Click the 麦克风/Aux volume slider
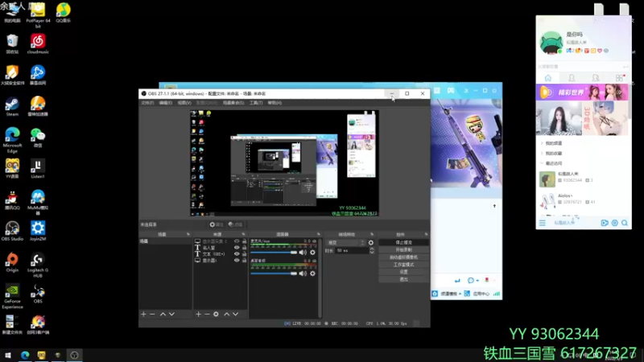Viewport: 644px width, 362px height. [x=274, y=253]
